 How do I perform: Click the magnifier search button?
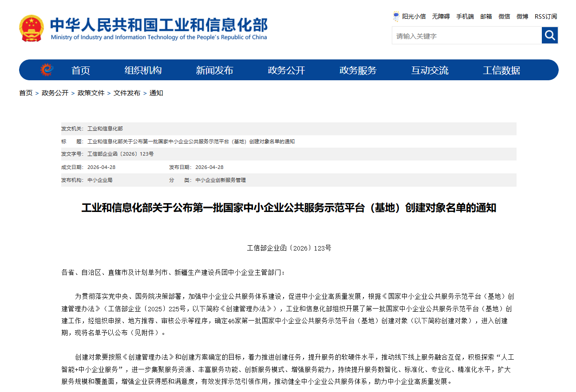tap(550, 35)
